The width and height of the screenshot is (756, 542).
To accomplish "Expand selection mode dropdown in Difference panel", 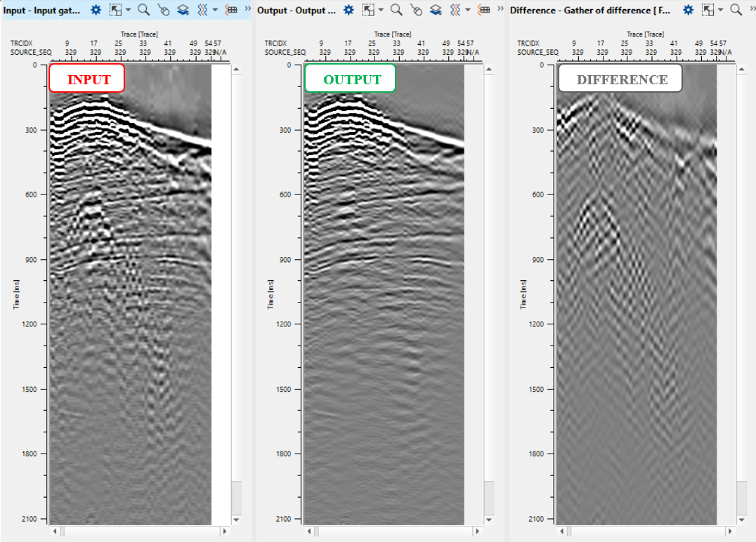I will (720, 10).
